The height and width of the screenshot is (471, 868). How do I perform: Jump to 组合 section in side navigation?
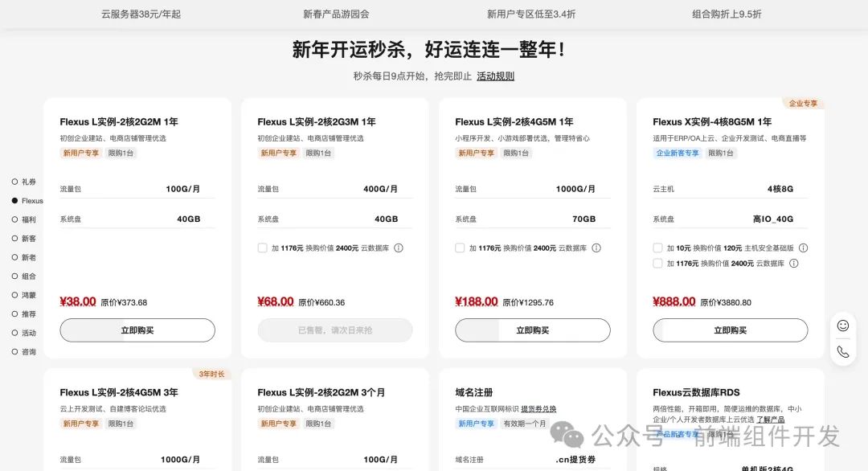24,276
